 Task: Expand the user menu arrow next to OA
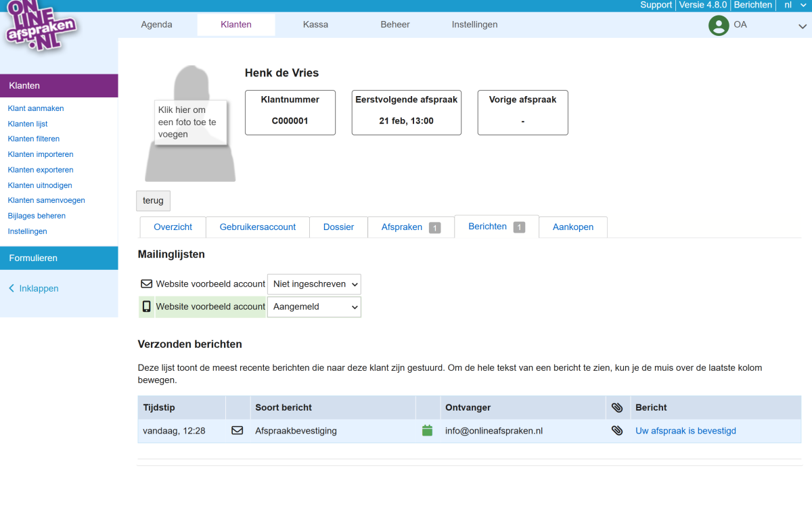pos(803,26)
